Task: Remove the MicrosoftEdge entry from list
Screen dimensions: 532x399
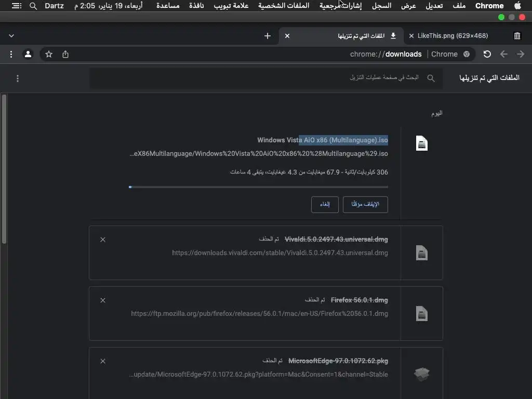Action: coord(103,361)
